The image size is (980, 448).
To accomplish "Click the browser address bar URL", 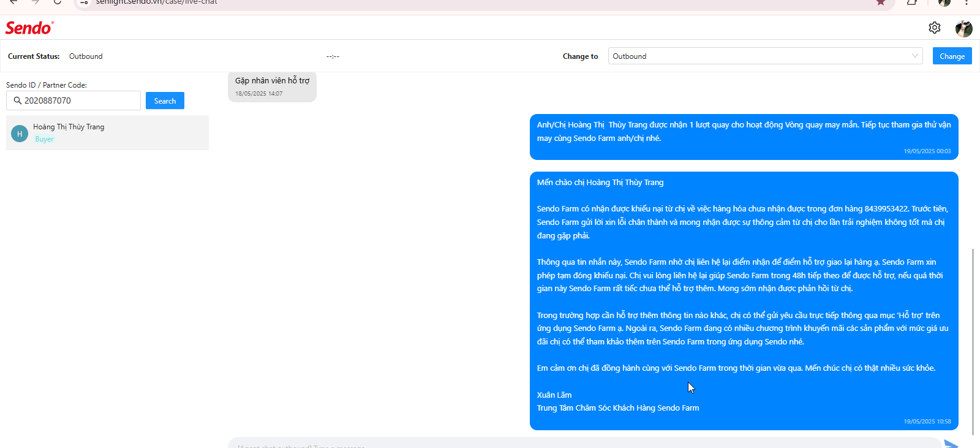I will 157,2.
